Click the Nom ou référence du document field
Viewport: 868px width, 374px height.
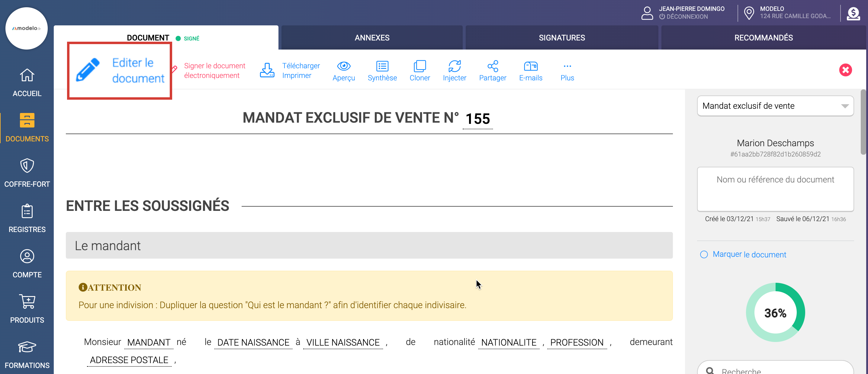point(775,189)
